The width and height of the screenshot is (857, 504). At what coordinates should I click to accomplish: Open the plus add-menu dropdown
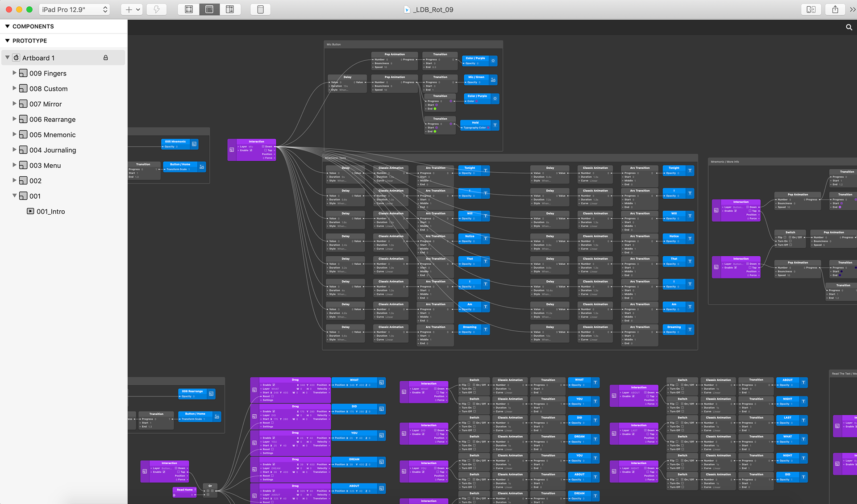(x=133, y=9)
